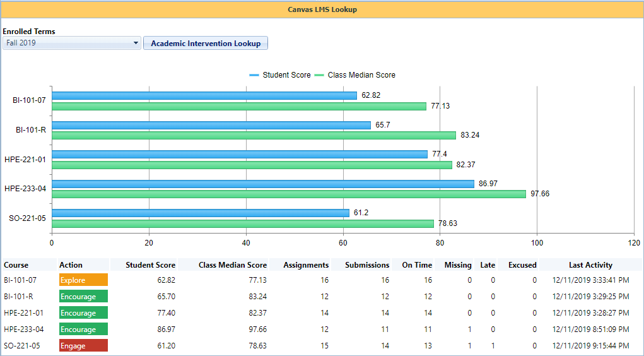Open the Enrolled Terms dropdown showing Fall 2019
The height and width of the screenshot is (356, 644).
coord(71,43)
